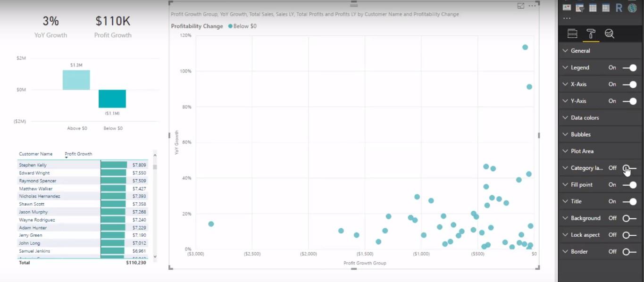Turn off the Title switch

(x=629, y=201)
